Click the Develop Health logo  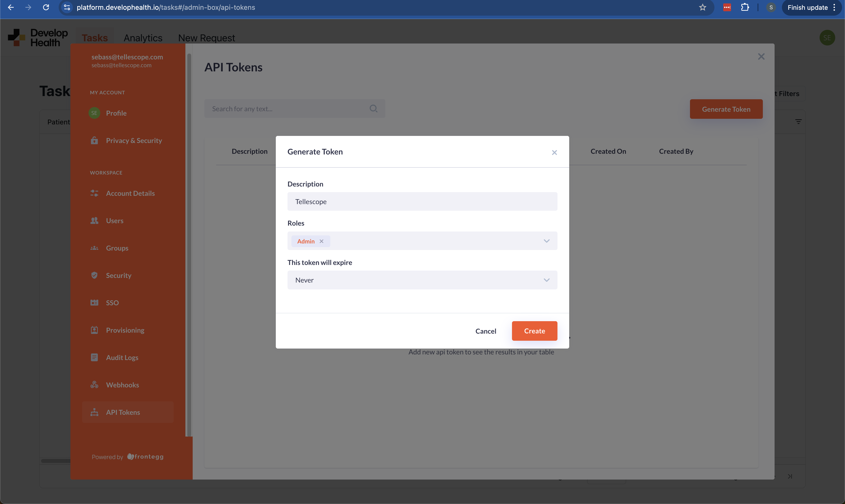[x=38, y=38]
